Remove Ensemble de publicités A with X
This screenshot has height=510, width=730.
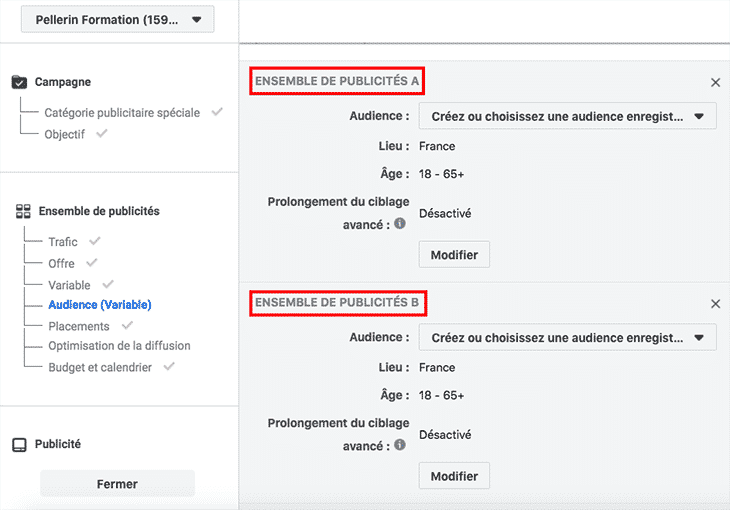click(716, 83)
